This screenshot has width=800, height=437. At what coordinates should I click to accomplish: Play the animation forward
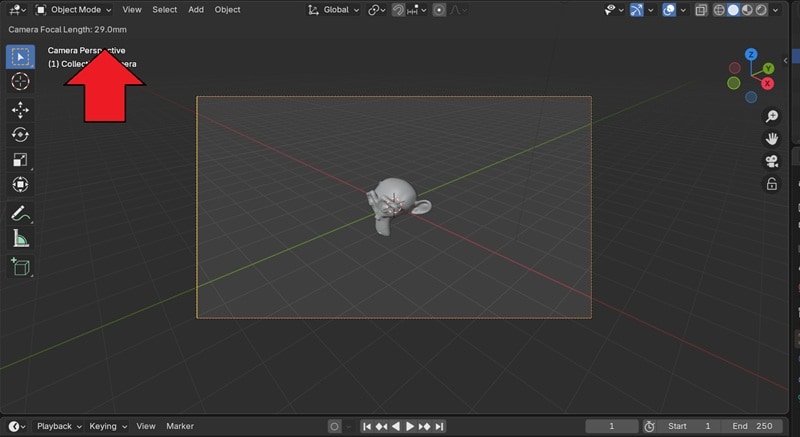pos(409,426)
